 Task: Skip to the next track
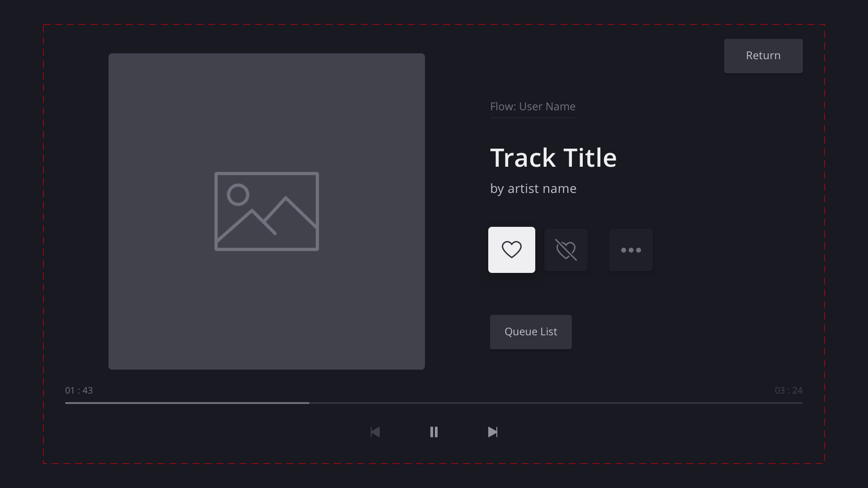(x=493, y=432)
